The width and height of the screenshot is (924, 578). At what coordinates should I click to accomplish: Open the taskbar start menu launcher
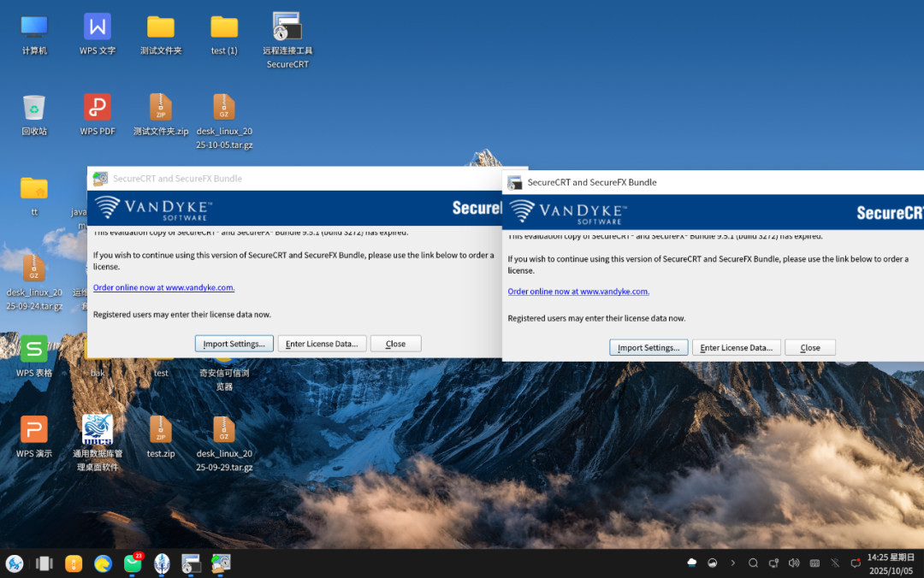15,563
